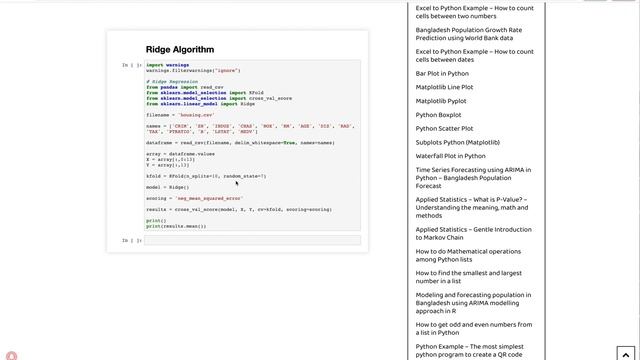This screenshot has width=640, height=360.
Task: Open 'Subplots Python (Matplotlib)' link
Action: pyautogui.click(x=458, y=142)
